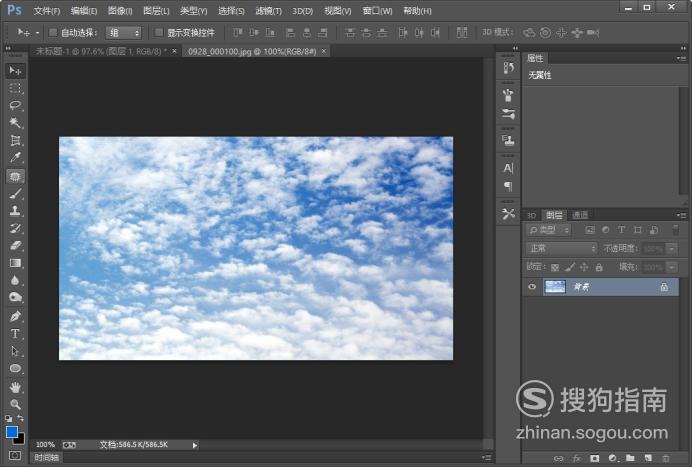This screenshot has height=467, width=692.
Task: Select the Ellipse shape tool
Action: click(x=15, y=369)
